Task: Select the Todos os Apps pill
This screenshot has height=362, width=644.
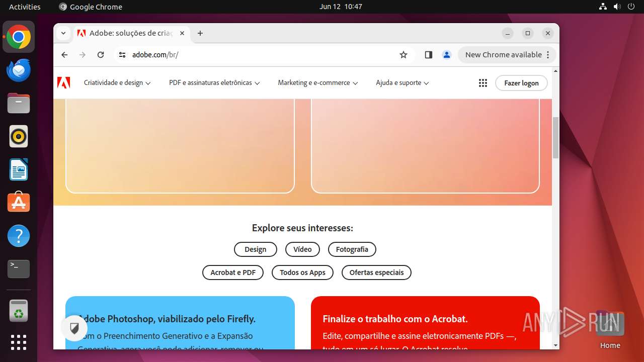Action: pos(302,273)
